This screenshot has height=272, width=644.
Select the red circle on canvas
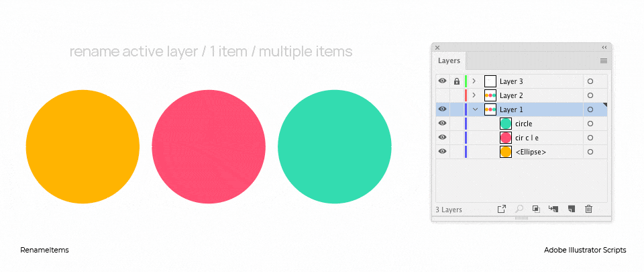(209, 146)
